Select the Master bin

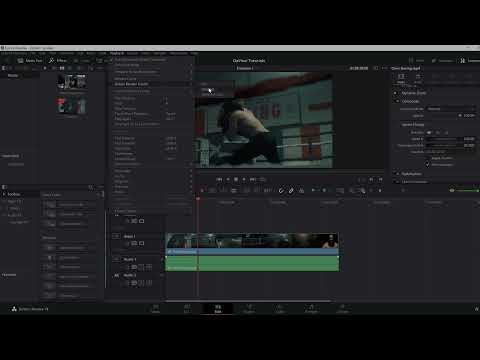click(13, 75)
